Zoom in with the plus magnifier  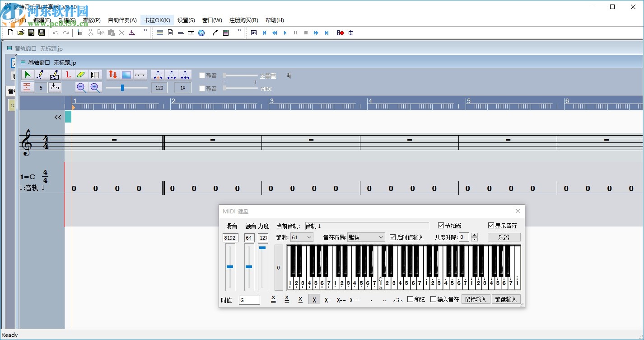click(95, 88)
